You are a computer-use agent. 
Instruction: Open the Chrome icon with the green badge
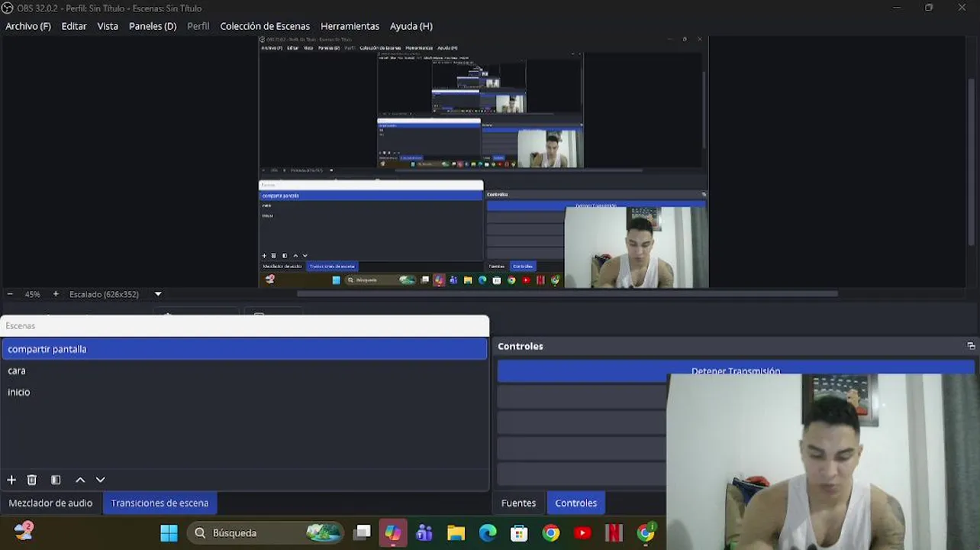(x=646, y=532)
